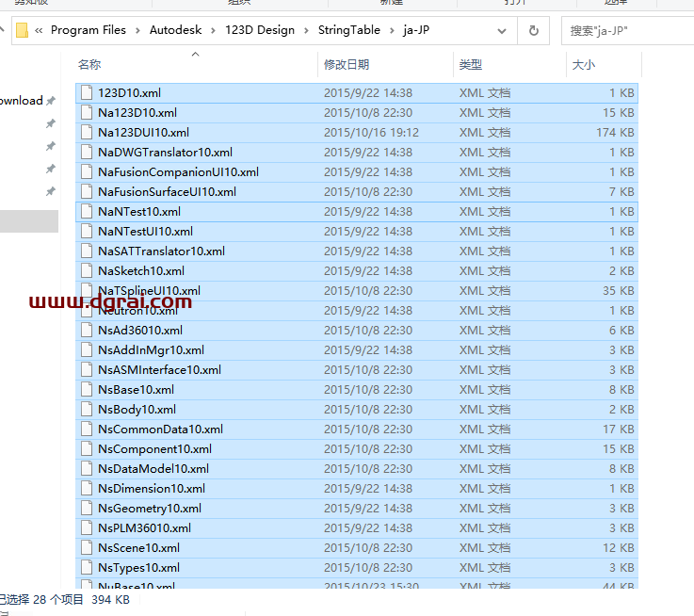Click file icon of NaSATTranslator10.xml
The width and height of the screenshot is (694, 616).
tap(87, 251)
